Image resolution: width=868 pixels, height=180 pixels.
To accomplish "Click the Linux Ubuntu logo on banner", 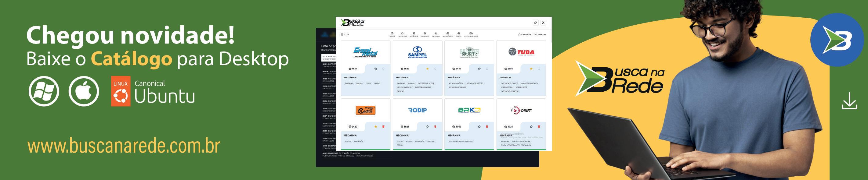I will tap(153, 91).
